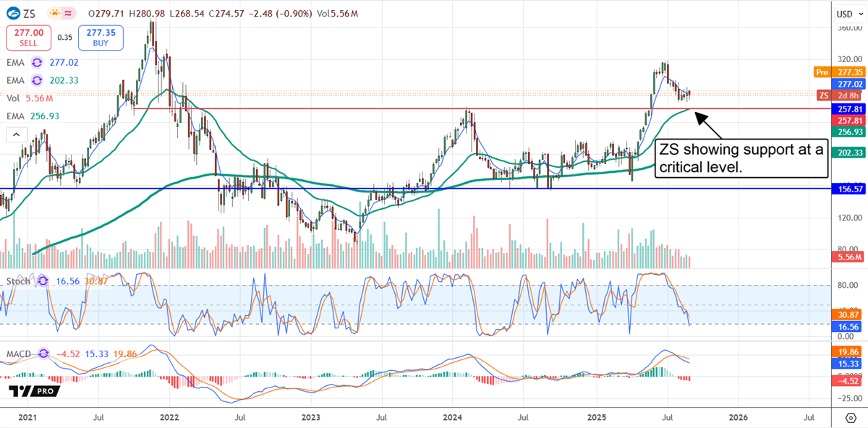The height and width of the screenshot is (428, 868).
Task: Click the 2025 label on time axis
Action: 596,417
